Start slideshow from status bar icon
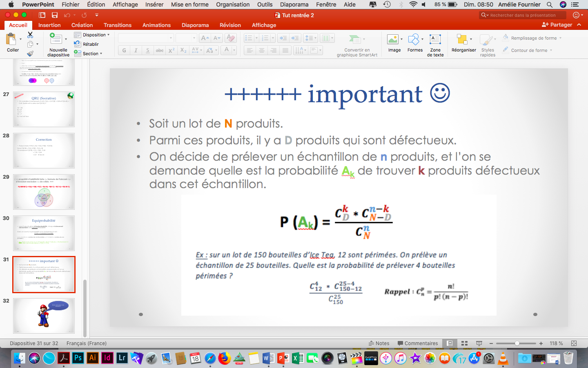 pyautogui.click(x=479, y=343)
